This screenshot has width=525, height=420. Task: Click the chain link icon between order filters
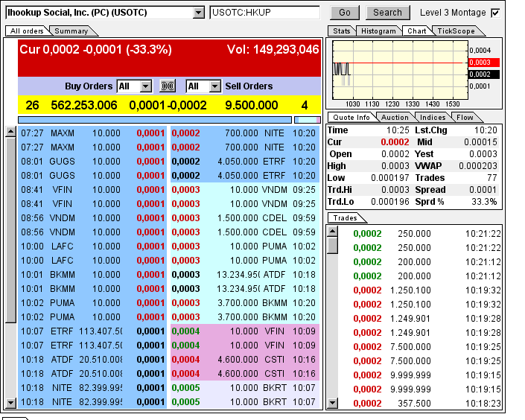[x=168, y=86]
